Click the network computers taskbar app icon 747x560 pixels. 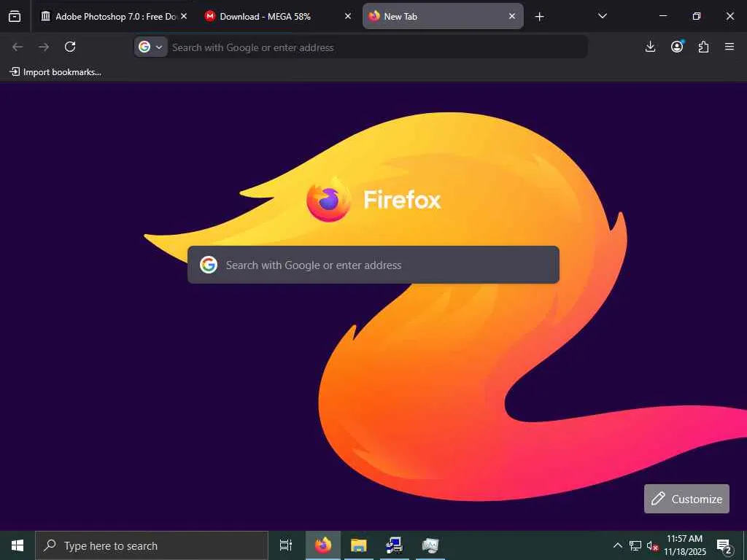click(395, 545)
